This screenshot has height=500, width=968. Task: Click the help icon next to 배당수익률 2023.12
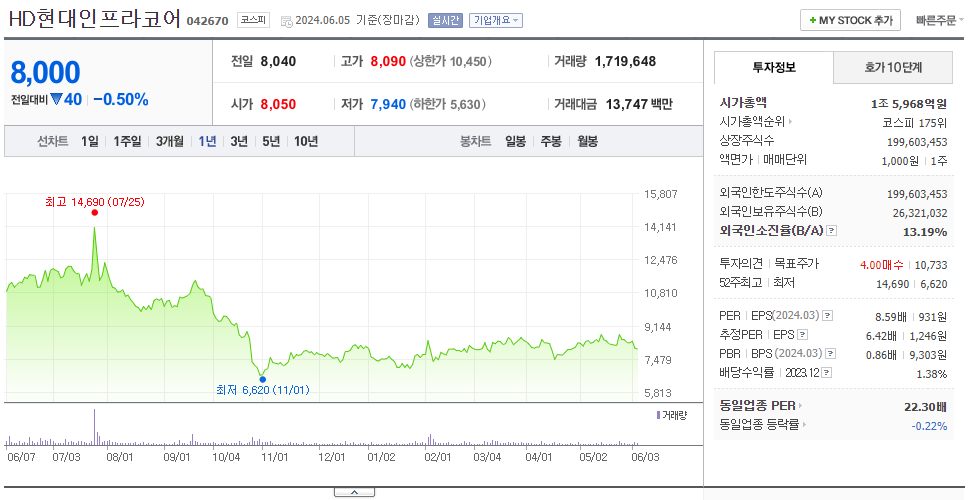click(827, 373)
